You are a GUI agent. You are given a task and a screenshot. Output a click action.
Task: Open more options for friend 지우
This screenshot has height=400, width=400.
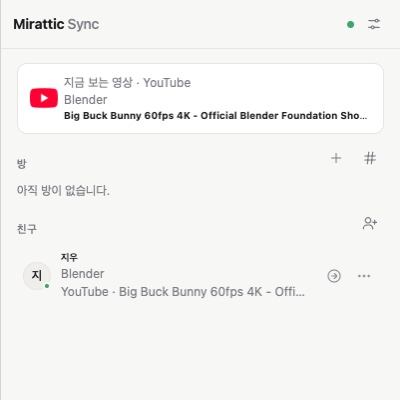pos(364,276)
